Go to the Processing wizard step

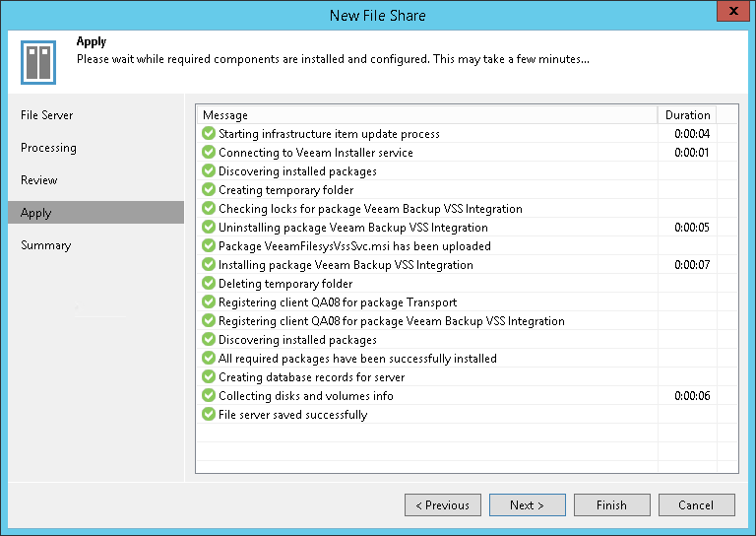(x=48, y=148)
